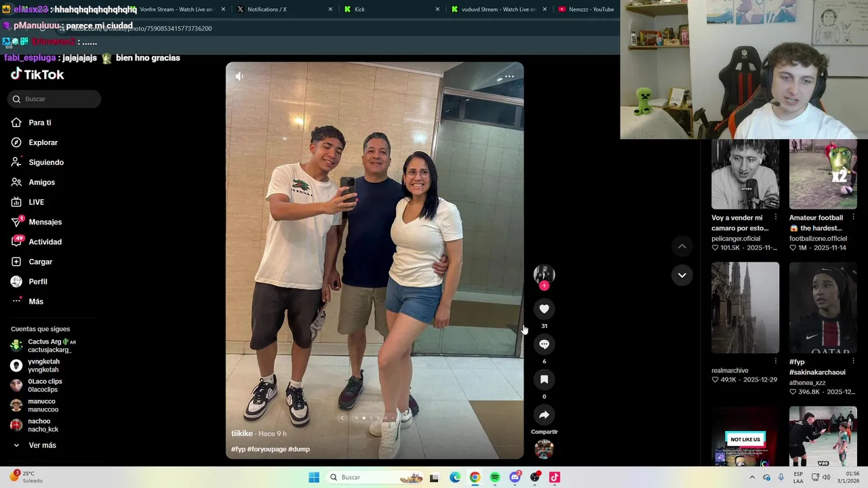
Task: Open Spotify from taskbar
Action: [495, 477]
